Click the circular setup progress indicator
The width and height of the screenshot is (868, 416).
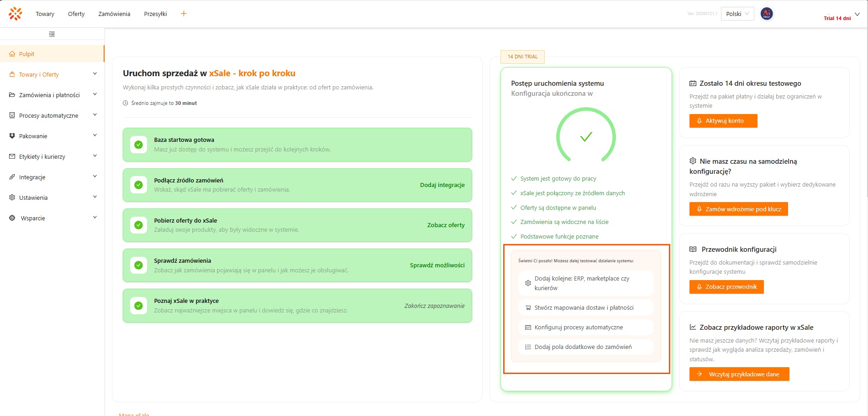point(586,136)
